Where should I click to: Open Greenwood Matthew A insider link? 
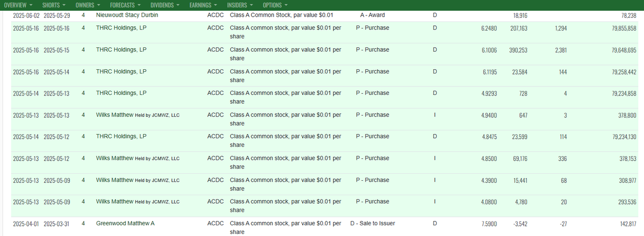(125, 224)
